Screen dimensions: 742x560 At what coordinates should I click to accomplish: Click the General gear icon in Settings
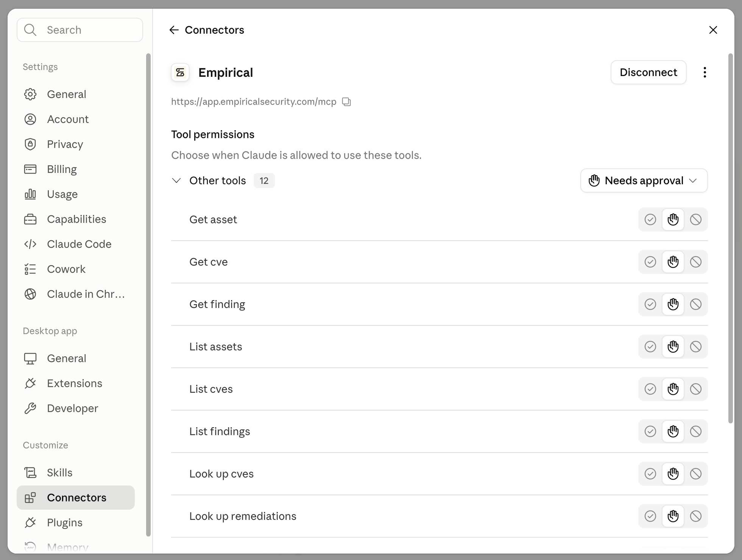[30, 94]
